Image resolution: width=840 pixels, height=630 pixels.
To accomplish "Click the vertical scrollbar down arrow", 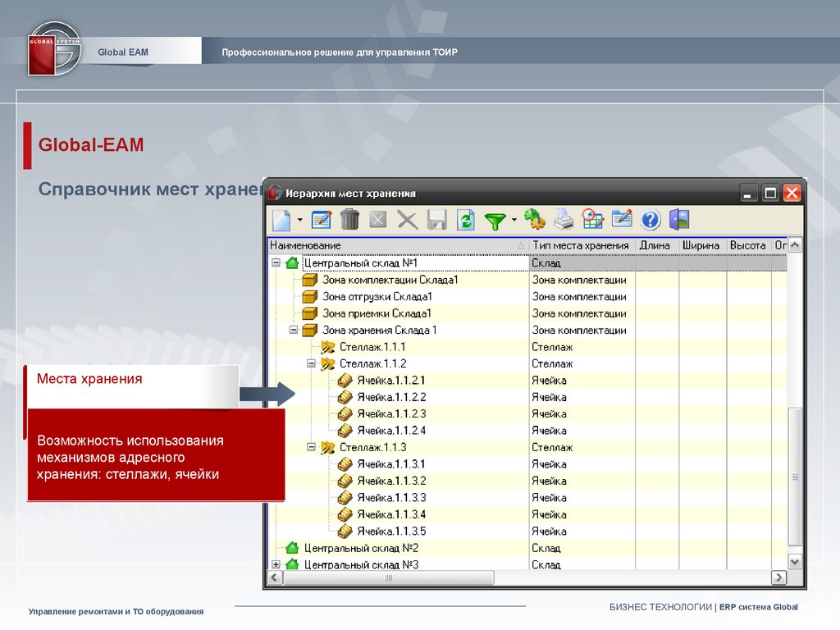I will pos(794,561).
